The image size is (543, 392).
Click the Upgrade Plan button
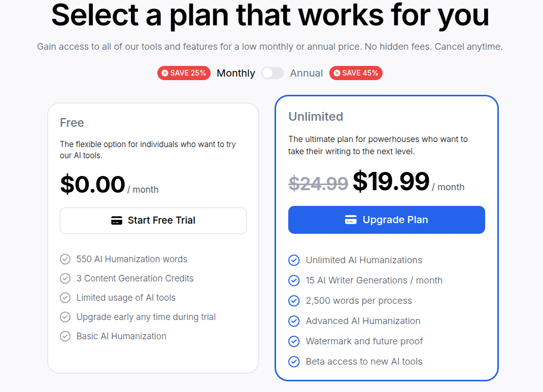tap(386, 219)
